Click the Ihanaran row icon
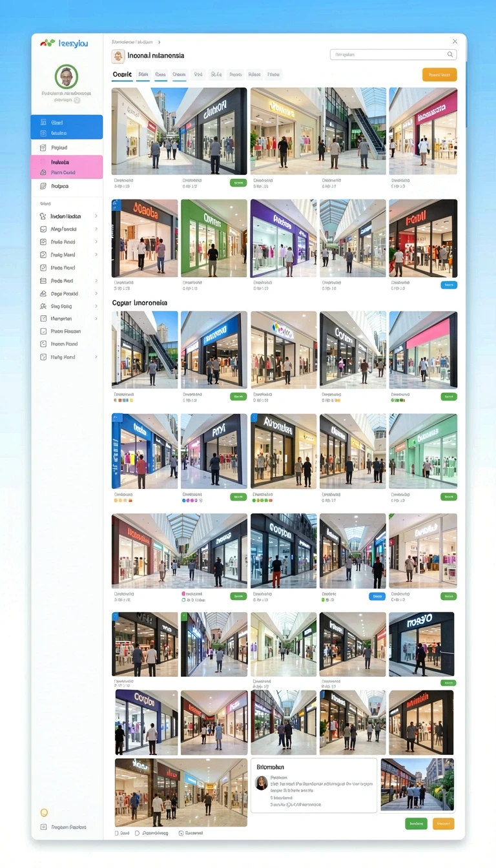 [43, 318]
